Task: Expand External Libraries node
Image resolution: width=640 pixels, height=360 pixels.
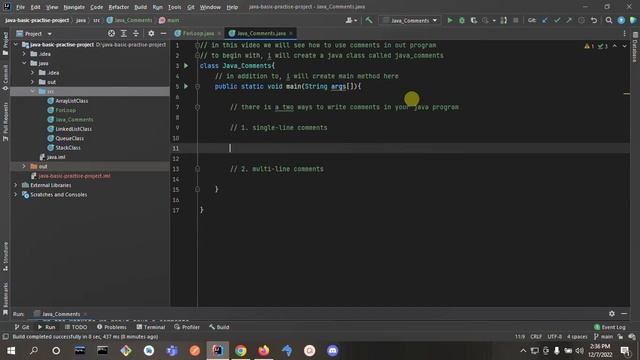Action: tap(16, 185)
